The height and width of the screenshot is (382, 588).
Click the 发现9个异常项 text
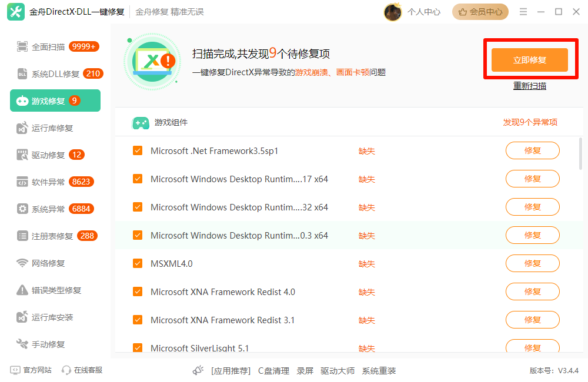(530, 122)
